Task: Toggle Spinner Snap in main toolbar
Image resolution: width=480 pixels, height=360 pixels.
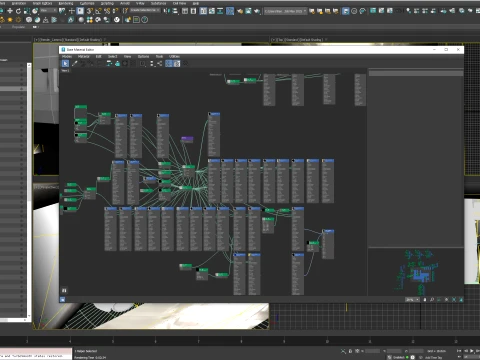Action: pyautogui.click(x=116, y=11)
